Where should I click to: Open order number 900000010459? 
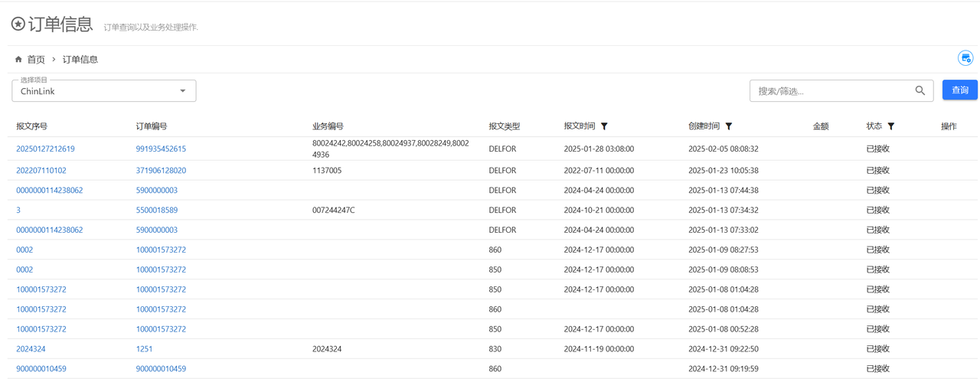tap(161, 369)
